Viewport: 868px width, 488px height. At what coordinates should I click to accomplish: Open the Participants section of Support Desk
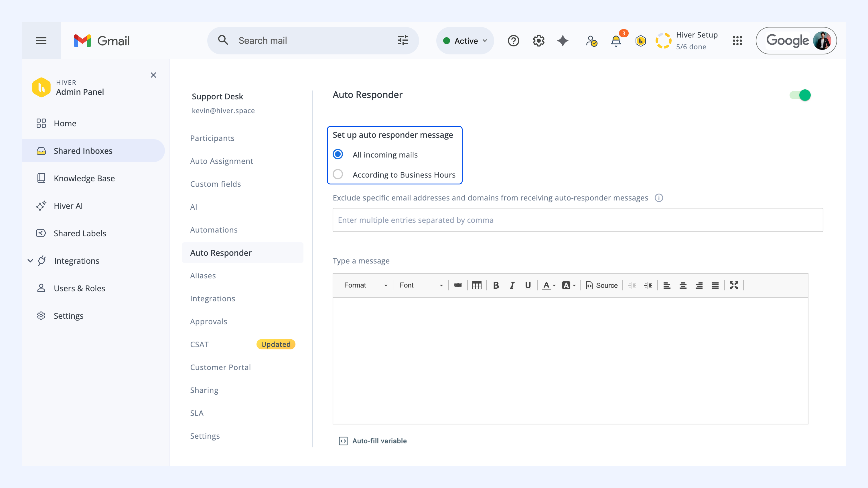pyautogui.click(x=212, y=138)
